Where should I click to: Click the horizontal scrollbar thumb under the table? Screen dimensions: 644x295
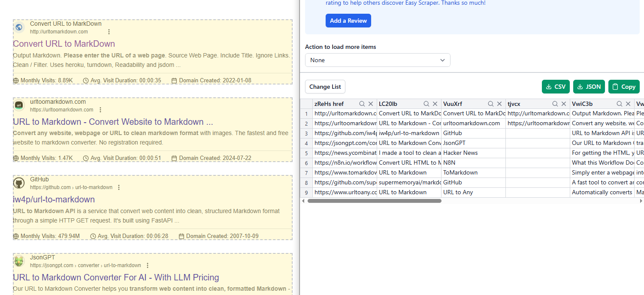point(375,201)
